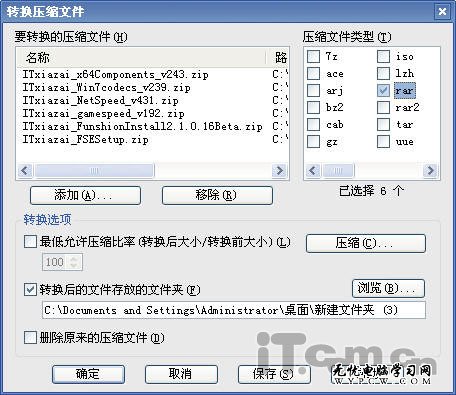Image resolution: width=456 pixels, height=395 pixels.
Task: Click the 移除(R) button
Action: (x=217, y=195)
